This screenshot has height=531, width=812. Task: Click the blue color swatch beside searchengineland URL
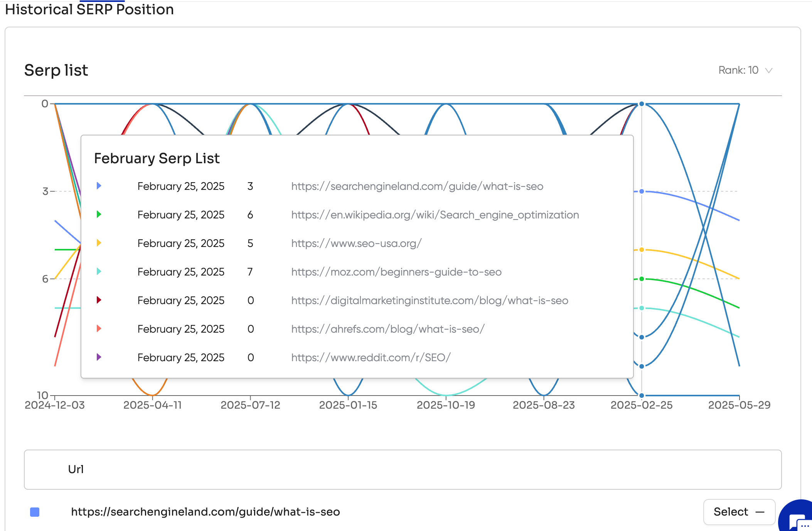pos(35,512)
